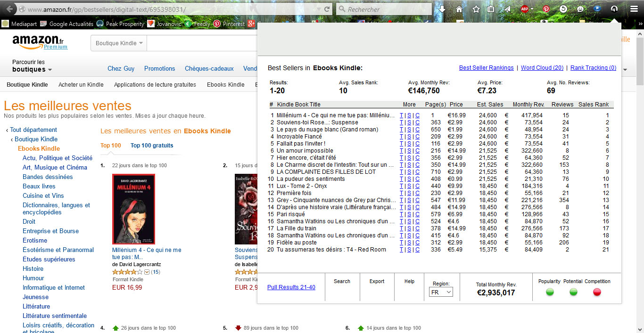The width and height of the screenshot is (644, 333).
Task: Open the Boutique Kindle navigation item
Action: (x=27, y=85)
